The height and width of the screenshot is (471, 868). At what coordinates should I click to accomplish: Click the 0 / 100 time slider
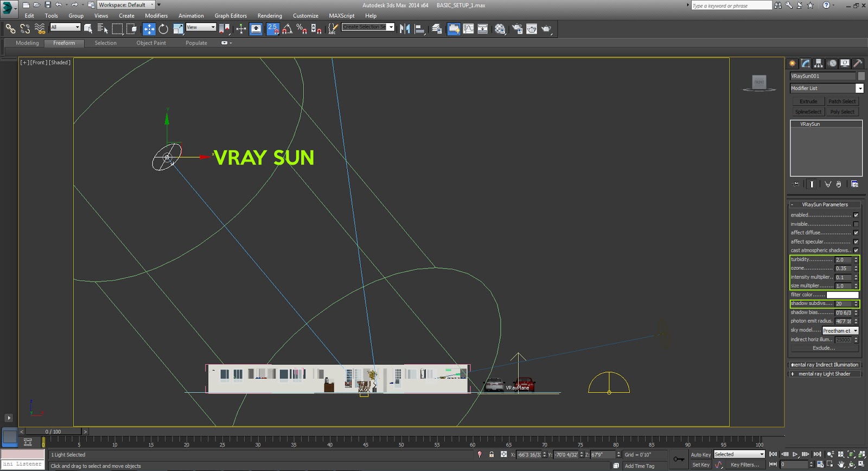(53, 431)
